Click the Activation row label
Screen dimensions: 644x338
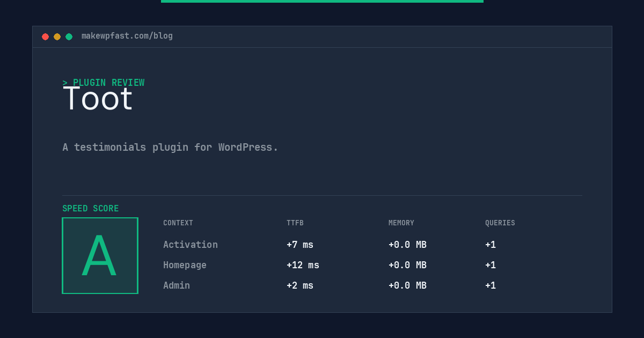tap(191, 245)
